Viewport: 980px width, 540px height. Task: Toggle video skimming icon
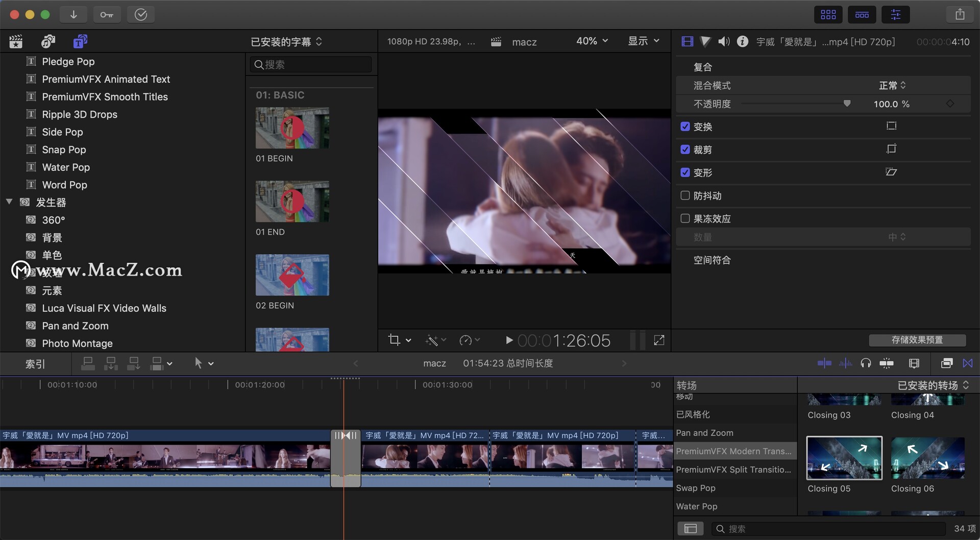point(824,363)
